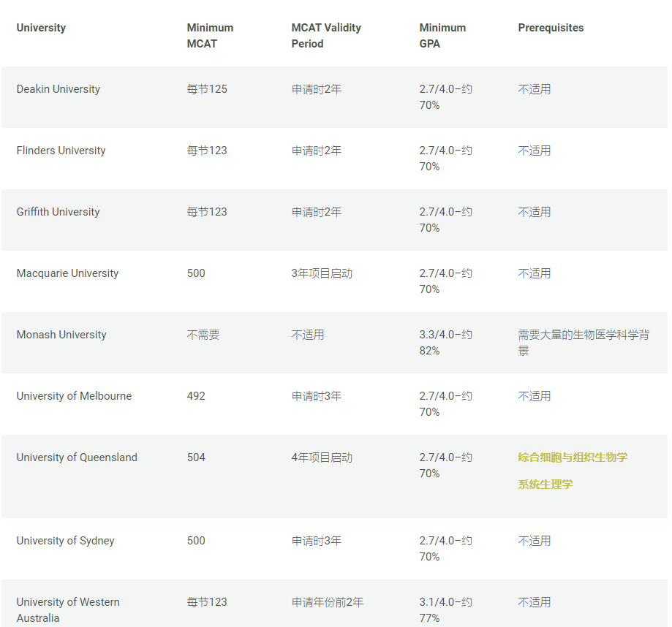672x627 pixels.
Task: Click Queensland's minimum GPA 2.7/4.0 cell
Action: 446,465
